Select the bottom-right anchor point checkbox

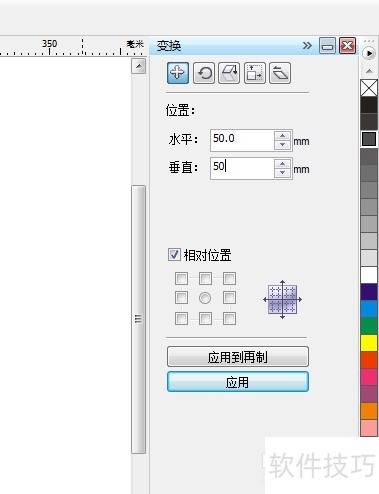coord(229,318)
